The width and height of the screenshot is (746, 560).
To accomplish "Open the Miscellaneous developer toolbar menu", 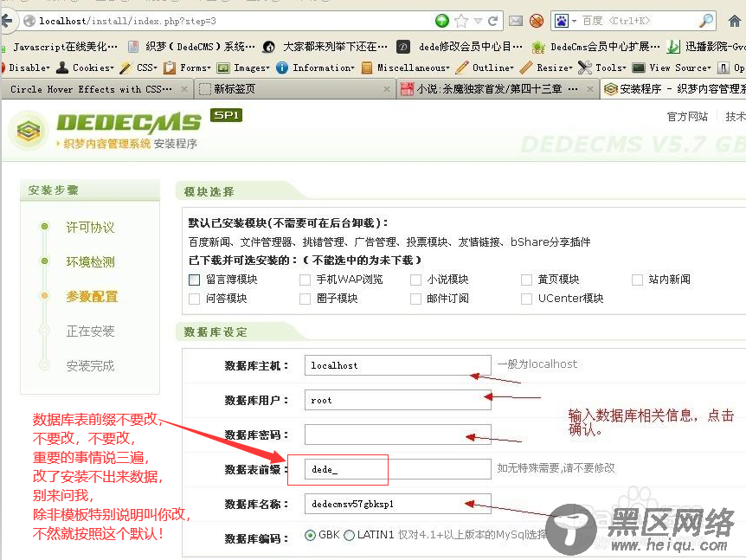I will tap(406, 68).
